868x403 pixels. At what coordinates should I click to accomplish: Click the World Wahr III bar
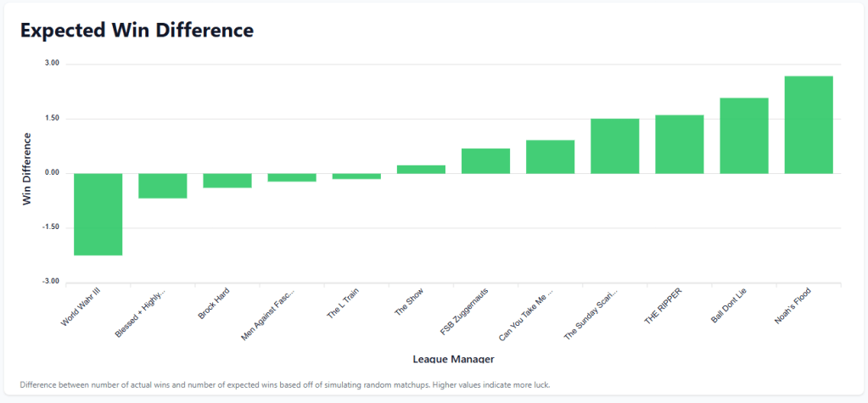point(98,214)
